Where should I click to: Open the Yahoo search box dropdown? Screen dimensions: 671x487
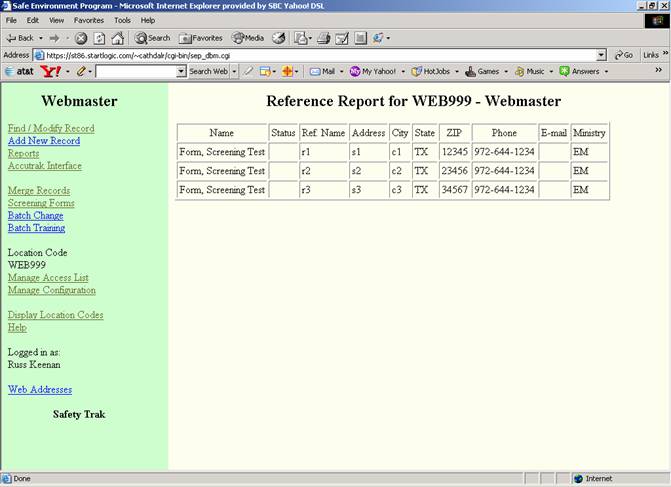pyautogui.click(x=181, y=72)
